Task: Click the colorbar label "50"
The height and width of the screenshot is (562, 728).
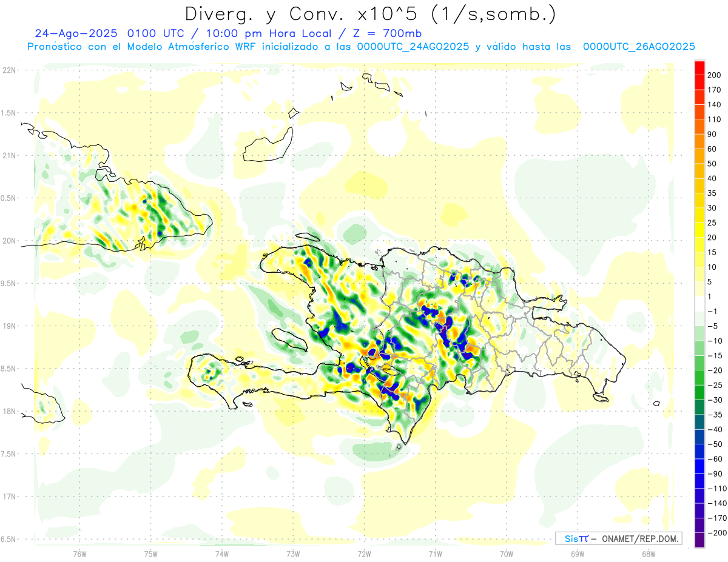Action: pyautogui.click(x=712, y=164)
